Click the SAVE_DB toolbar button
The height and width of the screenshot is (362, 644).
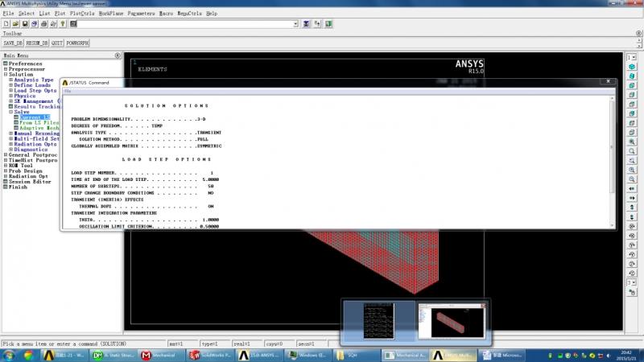click(x=13, y=43)
